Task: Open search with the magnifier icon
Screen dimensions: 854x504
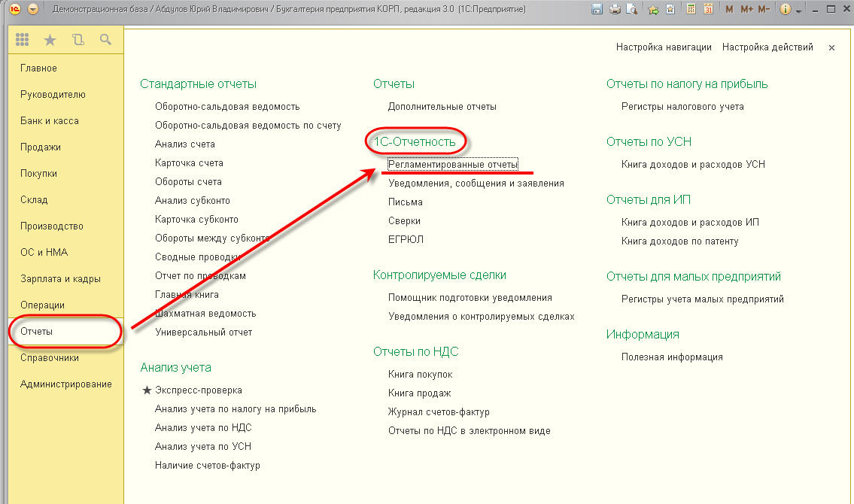Action: (x=105, y=39)
